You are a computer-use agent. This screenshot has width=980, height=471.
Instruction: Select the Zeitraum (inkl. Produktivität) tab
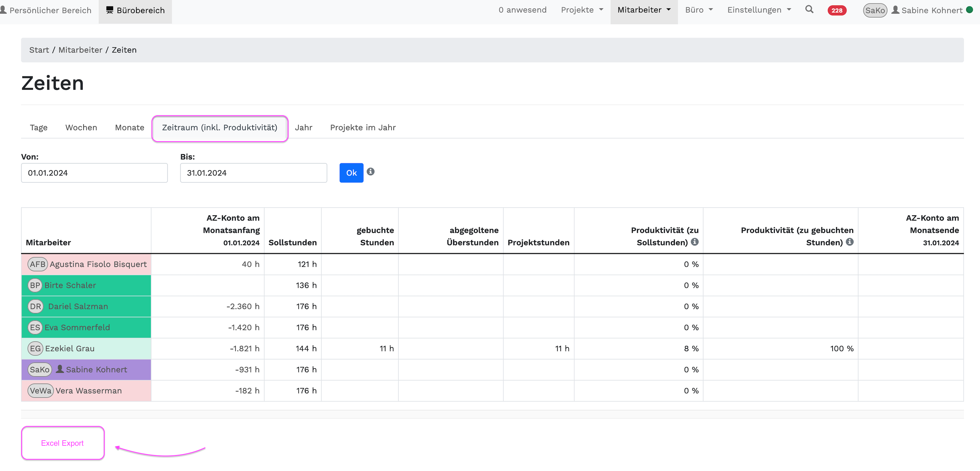pos(220,128)
